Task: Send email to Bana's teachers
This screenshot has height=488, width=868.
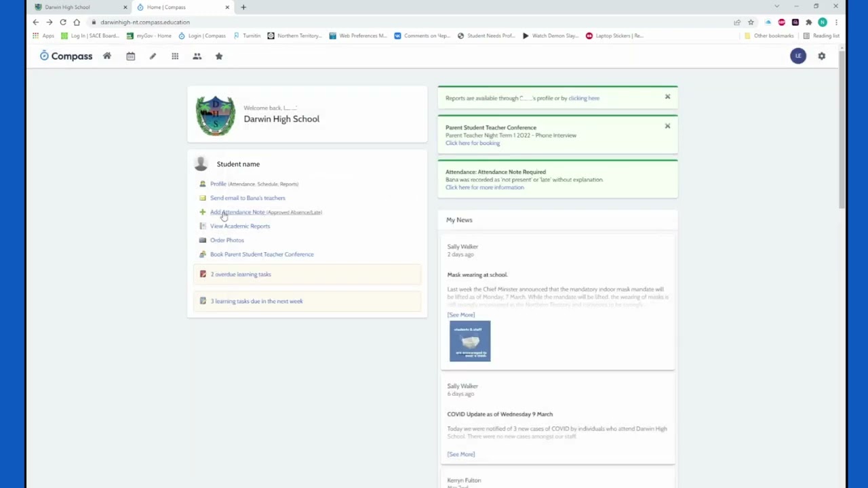Action: 248,198
